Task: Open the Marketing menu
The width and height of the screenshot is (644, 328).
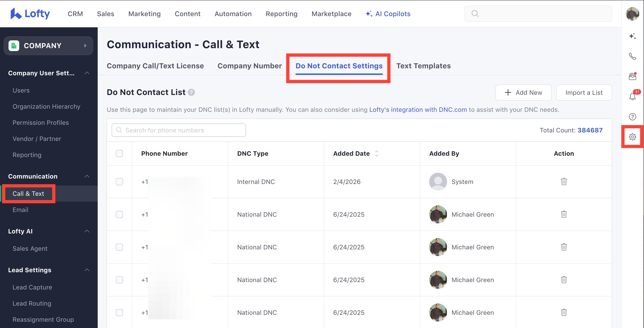Action: (145, 14)
